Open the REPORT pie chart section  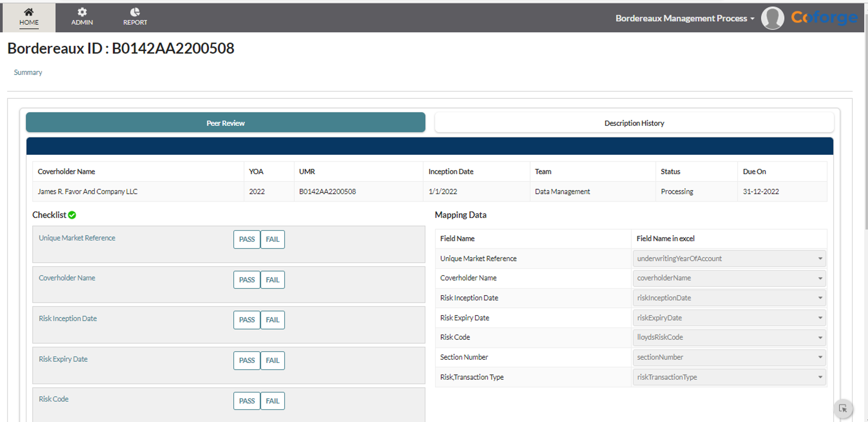tap(135, 17)
